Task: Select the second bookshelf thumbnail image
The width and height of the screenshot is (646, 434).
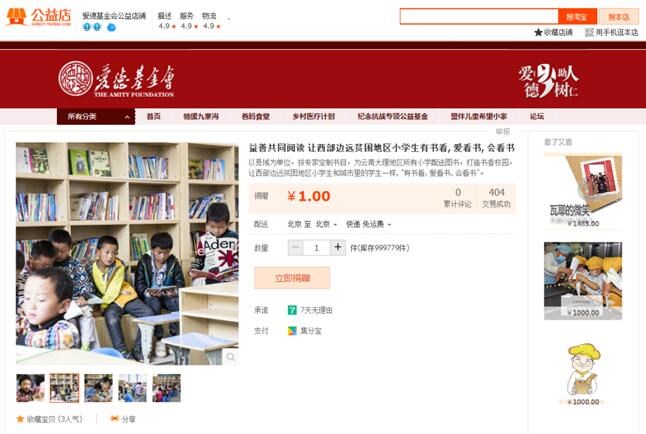Action: [64, 388]
